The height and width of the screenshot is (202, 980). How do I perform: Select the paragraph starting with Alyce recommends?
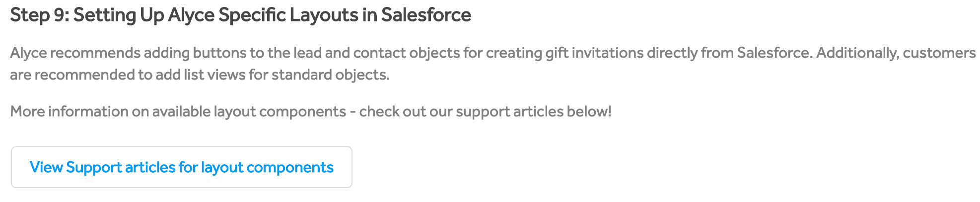493,64
